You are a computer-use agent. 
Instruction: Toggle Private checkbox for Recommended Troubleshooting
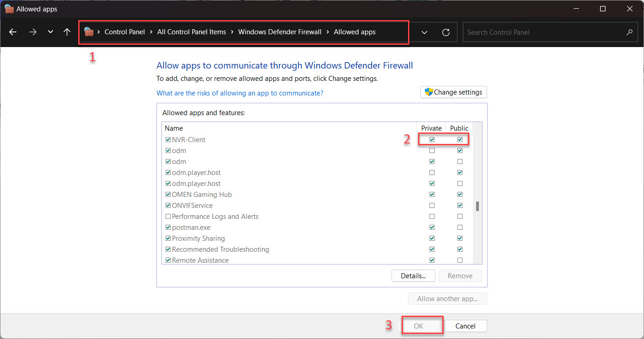pos(432,249)
